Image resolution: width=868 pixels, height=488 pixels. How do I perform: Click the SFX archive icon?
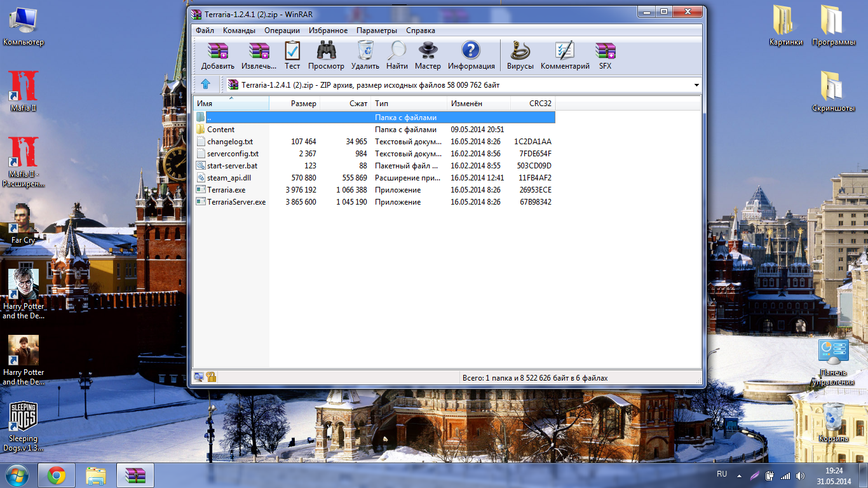[x=605, y=55]
